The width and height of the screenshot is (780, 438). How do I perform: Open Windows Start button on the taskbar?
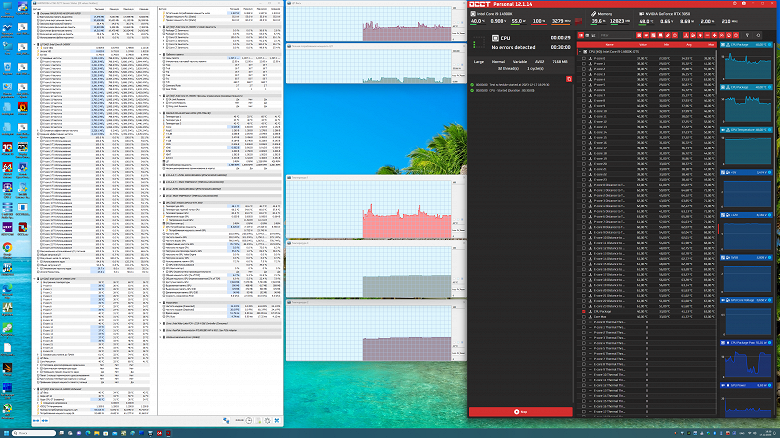click(7, 432)
